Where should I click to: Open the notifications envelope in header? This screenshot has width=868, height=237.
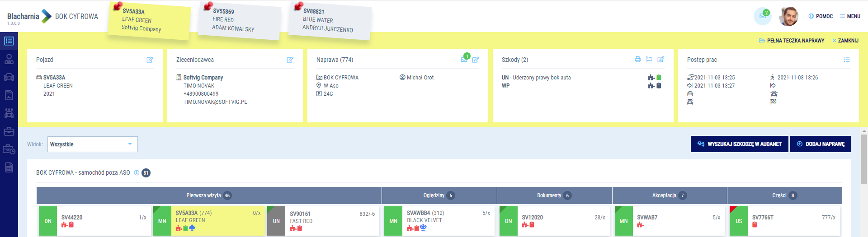(762, 16)
